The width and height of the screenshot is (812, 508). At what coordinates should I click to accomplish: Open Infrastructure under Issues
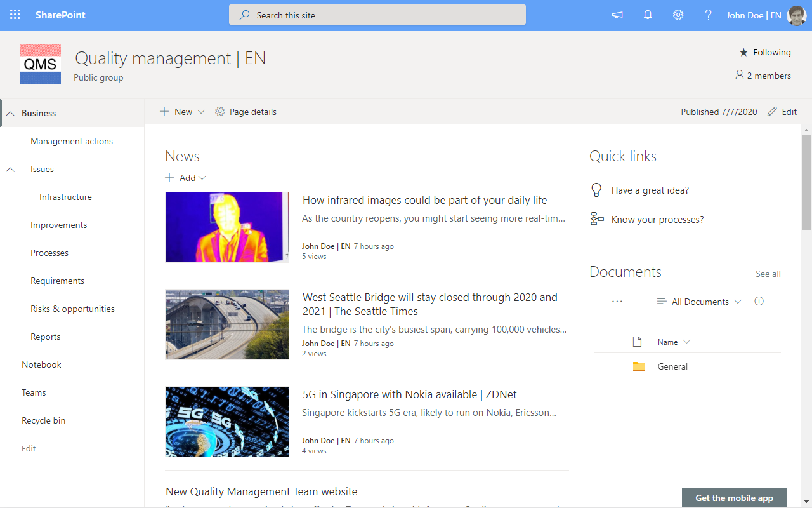coord(65,197)
